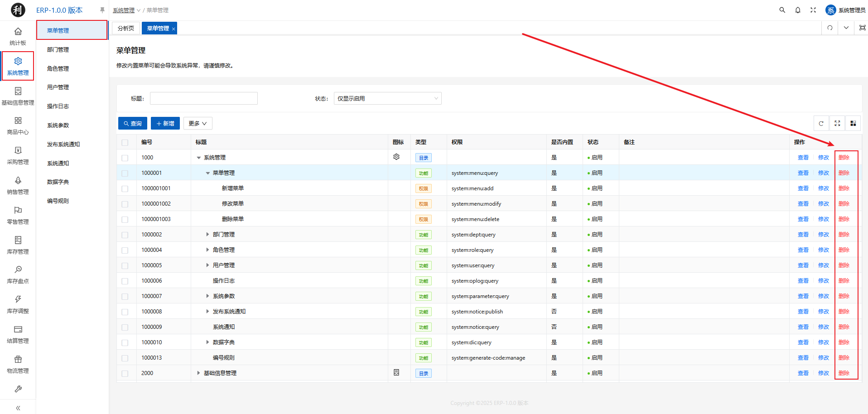Open 基础信息管理 sidebar icon

click(18, 91)
